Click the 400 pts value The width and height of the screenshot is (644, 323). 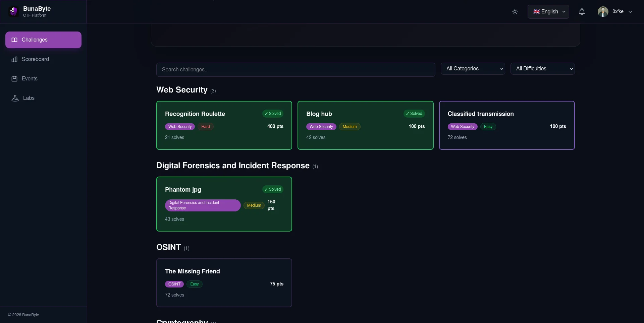point(275,126)
